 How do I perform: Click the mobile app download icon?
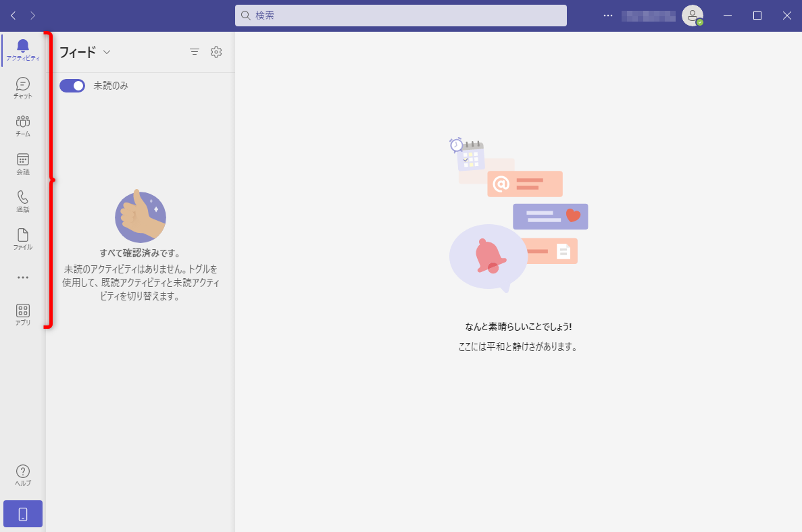(x=22, y=513)
